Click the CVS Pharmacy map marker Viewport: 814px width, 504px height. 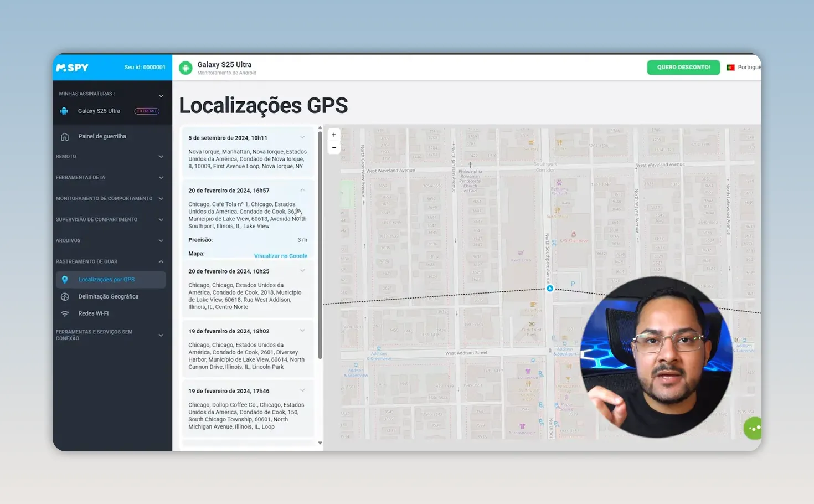574,234
